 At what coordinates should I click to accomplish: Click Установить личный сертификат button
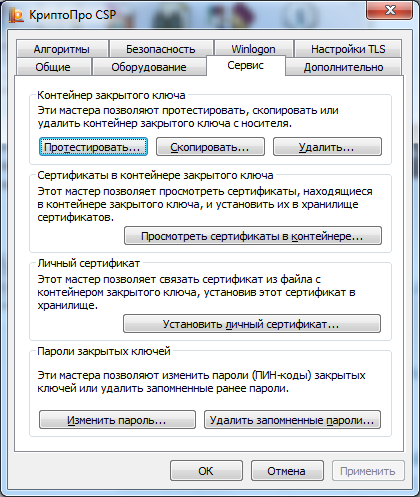click(252, 324)
